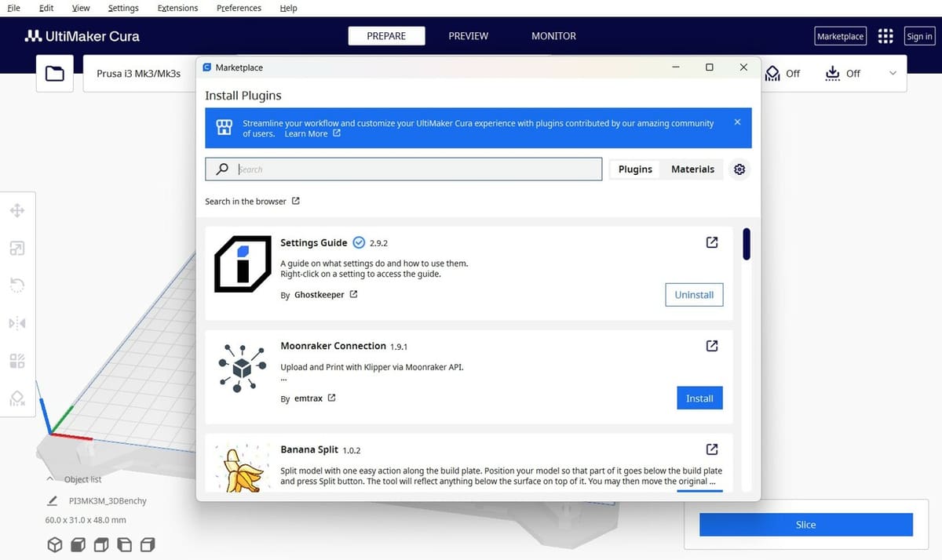The height and width of the screenshot is (560, 942).
Task: Click the Banana Split plugin title
Action: [309, 449]
